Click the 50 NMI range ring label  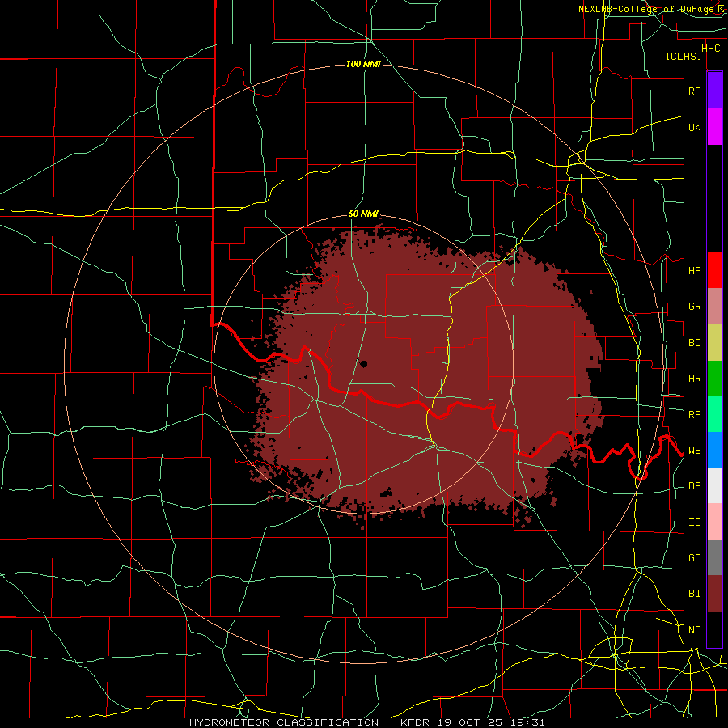[363, 214]
